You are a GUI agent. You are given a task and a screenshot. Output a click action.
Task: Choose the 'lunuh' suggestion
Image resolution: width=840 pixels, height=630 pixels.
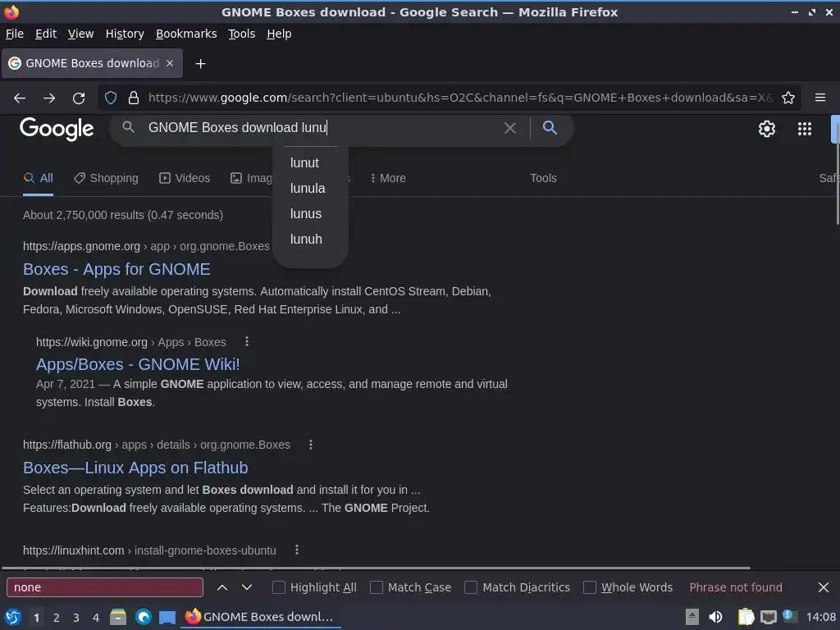(306, 240)
